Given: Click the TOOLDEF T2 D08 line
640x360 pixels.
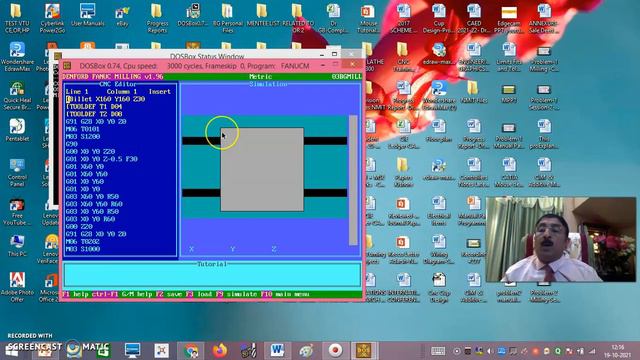Looking at the screenshot, I should (x=94, y=114).
